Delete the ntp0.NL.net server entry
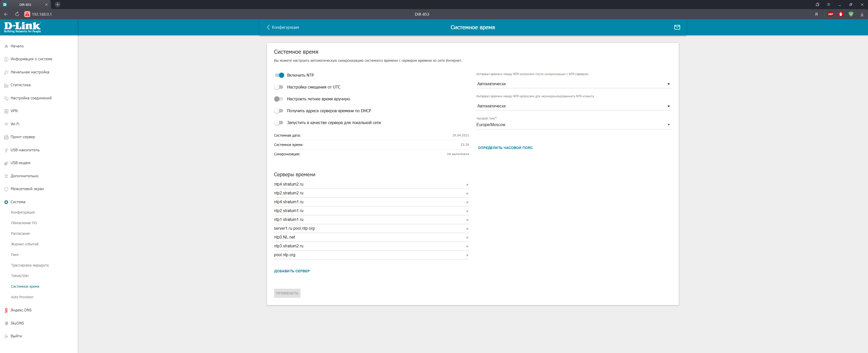Screen dimensions: 868x353 pyautogui.click(x=467, y=238)
